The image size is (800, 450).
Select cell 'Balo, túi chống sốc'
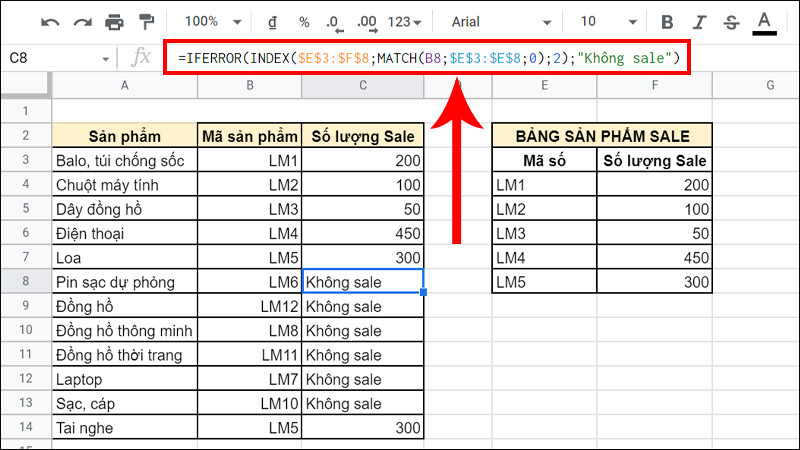[124, 160]
